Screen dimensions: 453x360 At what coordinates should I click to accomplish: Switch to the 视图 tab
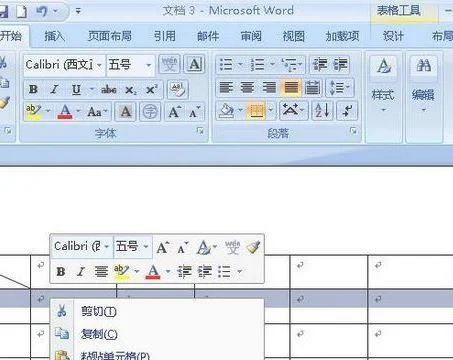[x=294, y=36]
